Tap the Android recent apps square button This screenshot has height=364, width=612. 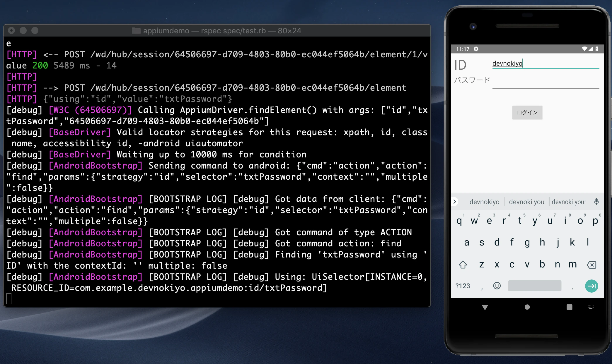pos(569,307)
